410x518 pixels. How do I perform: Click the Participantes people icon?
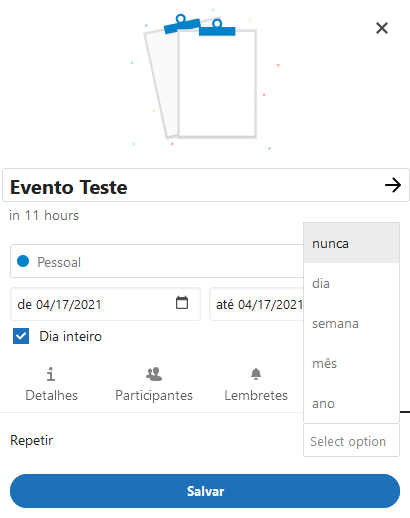coord(154,374)
